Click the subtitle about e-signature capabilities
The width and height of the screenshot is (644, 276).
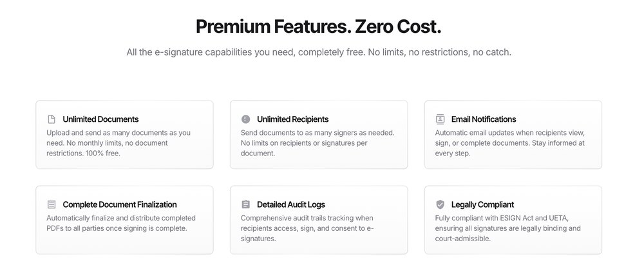[319, 52]
